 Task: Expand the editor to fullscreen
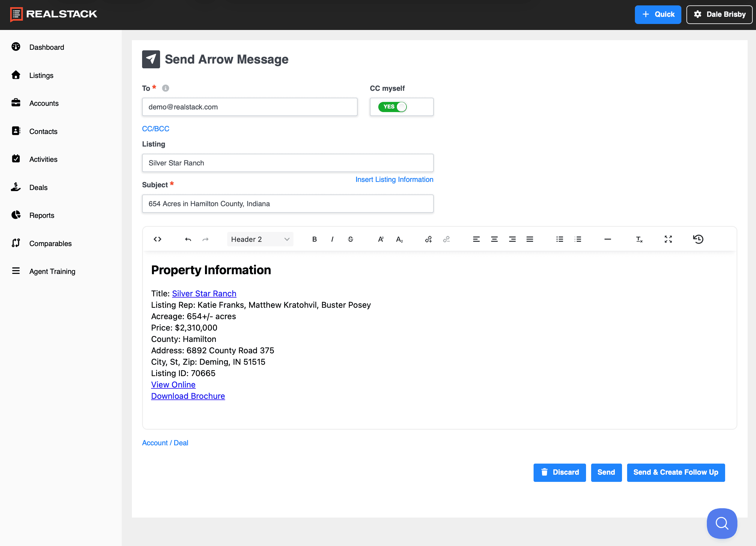coord(668,239)
